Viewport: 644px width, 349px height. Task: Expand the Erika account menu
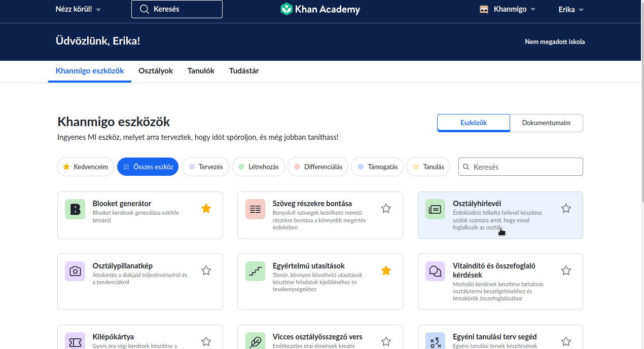[x=571, y=10]
